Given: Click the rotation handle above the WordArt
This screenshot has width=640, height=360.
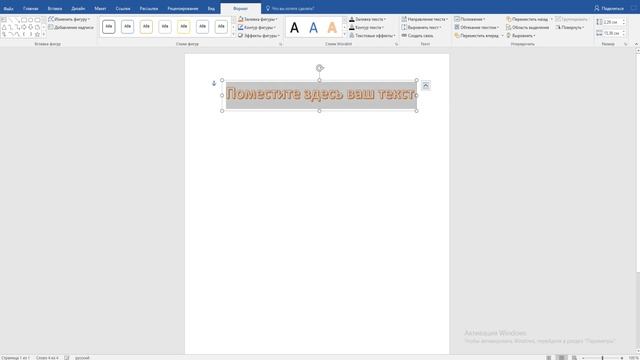Looking at the screenshot, I should [320, 68].
